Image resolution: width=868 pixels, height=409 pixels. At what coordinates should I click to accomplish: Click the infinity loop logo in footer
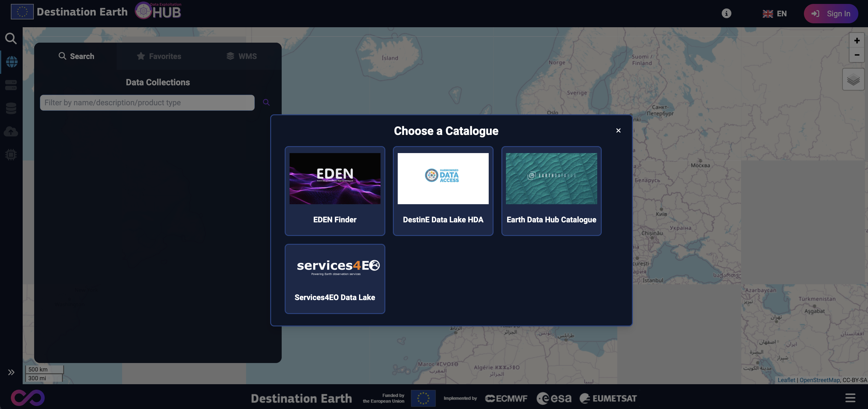[x=28, y=398]
